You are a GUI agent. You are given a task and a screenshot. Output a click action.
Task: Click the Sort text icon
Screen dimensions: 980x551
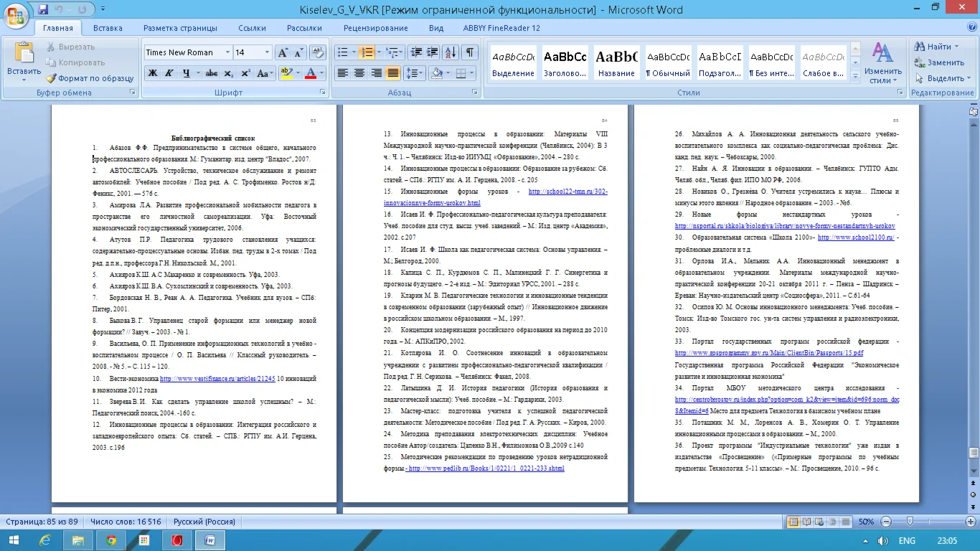tap(451, 52)
